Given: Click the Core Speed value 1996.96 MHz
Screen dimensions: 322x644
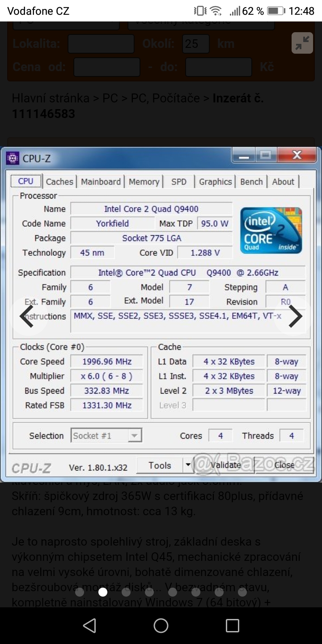Looking at the screenshot, I should (106, 361).
